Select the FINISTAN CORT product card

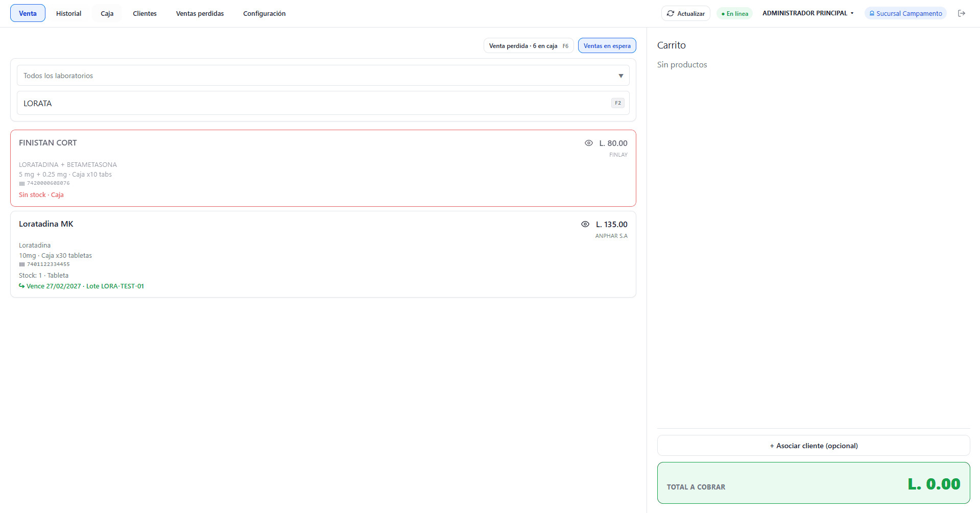pos(323,168)
